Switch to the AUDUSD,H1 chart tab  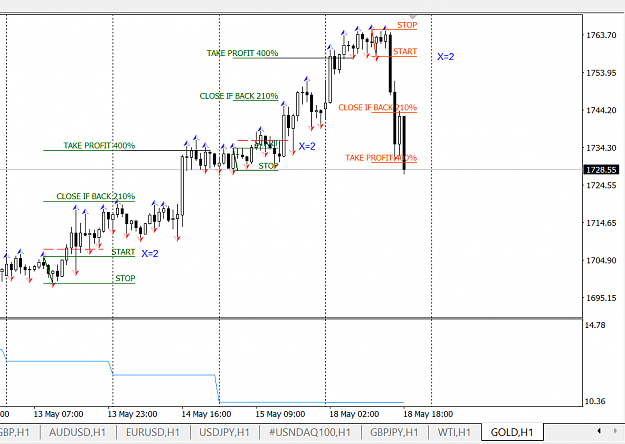point(77,432)
